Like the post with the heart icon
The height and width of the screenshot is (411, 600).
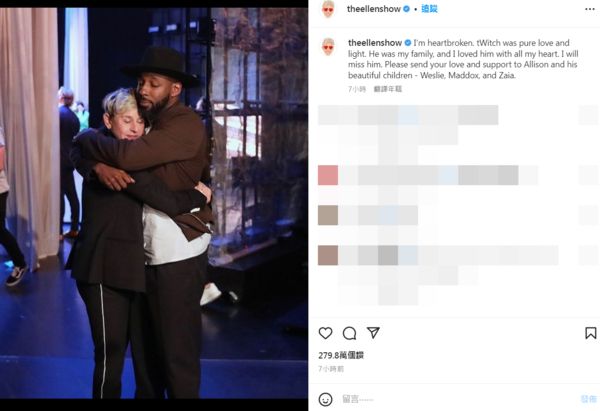pos(325,333)
